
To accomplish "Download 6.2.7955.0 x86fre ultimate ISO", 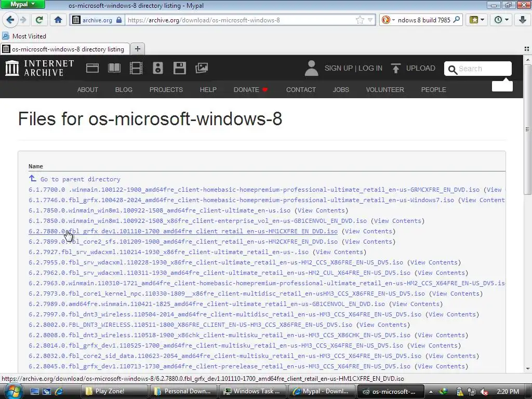I will point(216,262).
